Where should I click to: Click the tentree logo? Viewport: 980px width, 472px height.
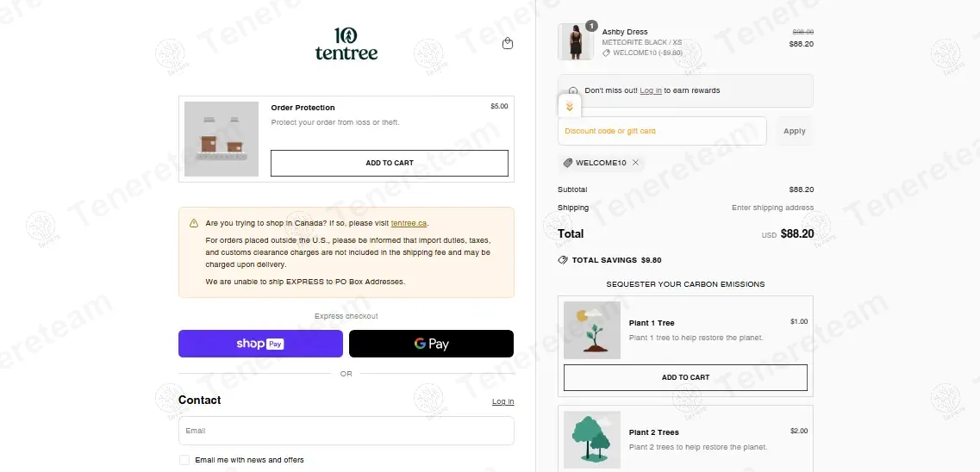tap(346, 43)
